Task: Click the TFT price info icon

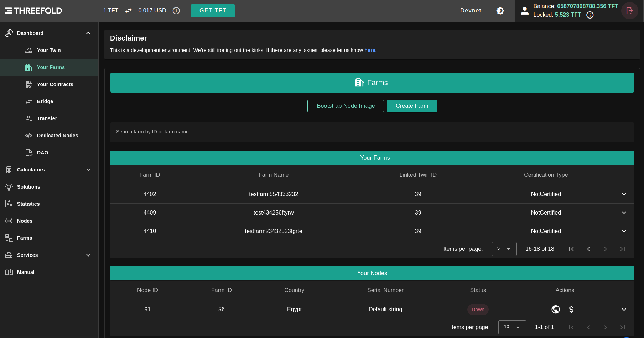Action: (x=176, y=11)
